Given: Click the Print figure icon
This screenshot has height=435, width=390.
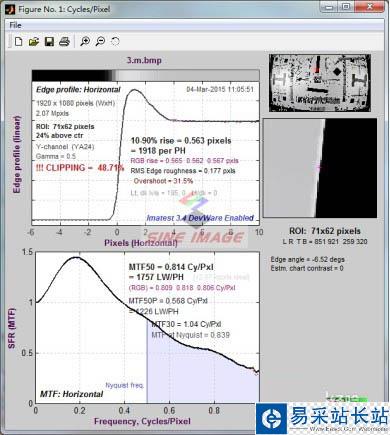Looking at the screenshot, I should (x=64, y=41).
